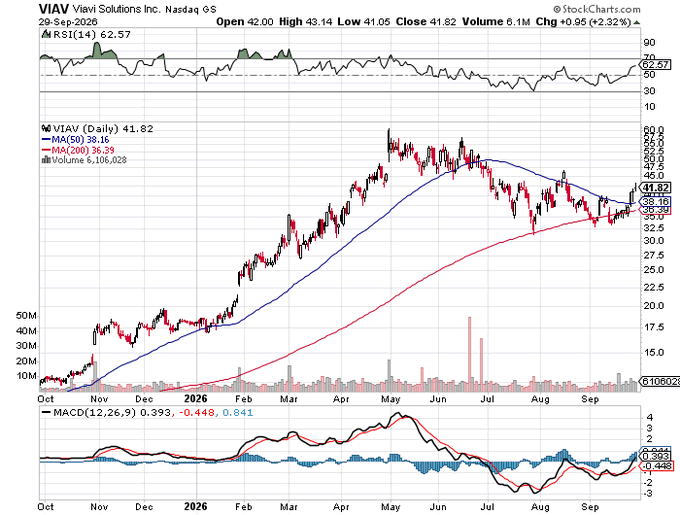680x515 pixels.
Task: Click the Open 42.00 value
Action: 245,22
